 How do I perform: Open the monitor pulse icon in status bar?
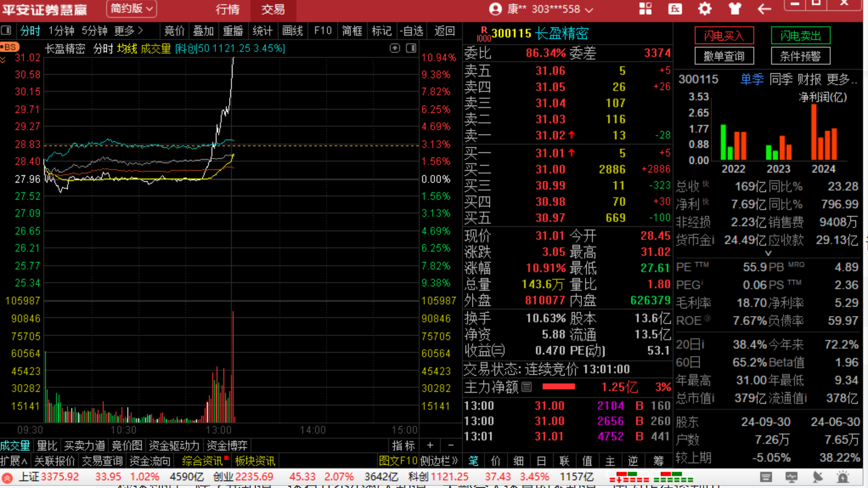[791, 478]
